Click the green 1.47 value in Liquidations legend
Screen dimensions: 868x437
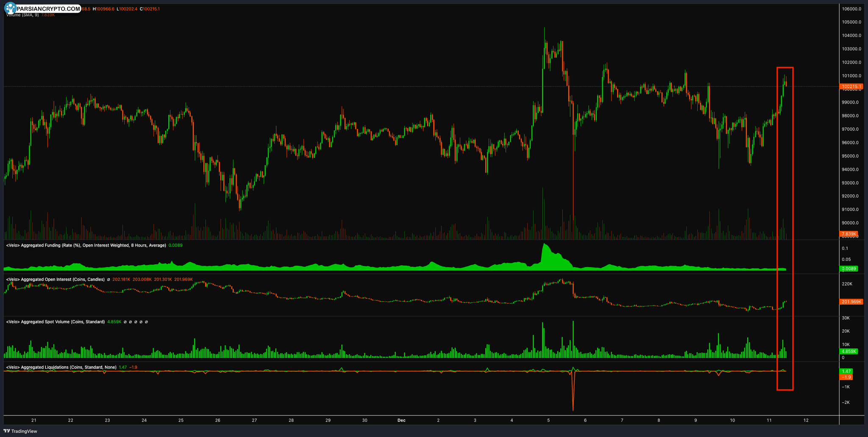[x=122, y=367]
